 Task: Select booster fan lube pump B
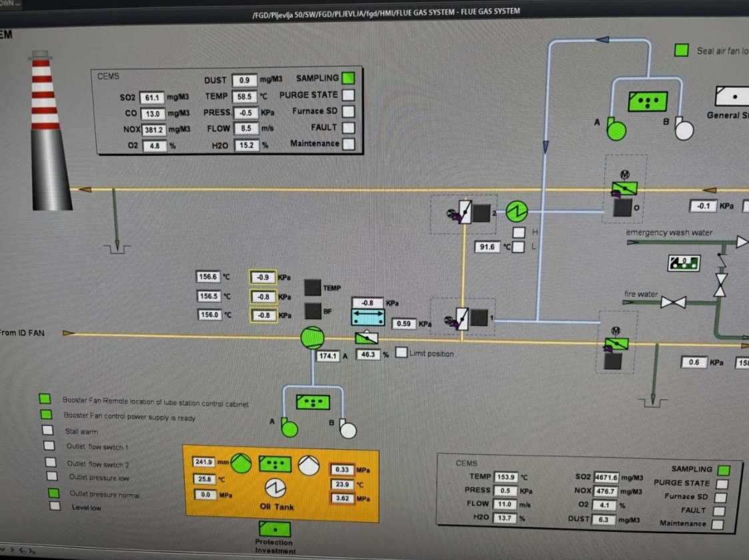tap(347, 429)
